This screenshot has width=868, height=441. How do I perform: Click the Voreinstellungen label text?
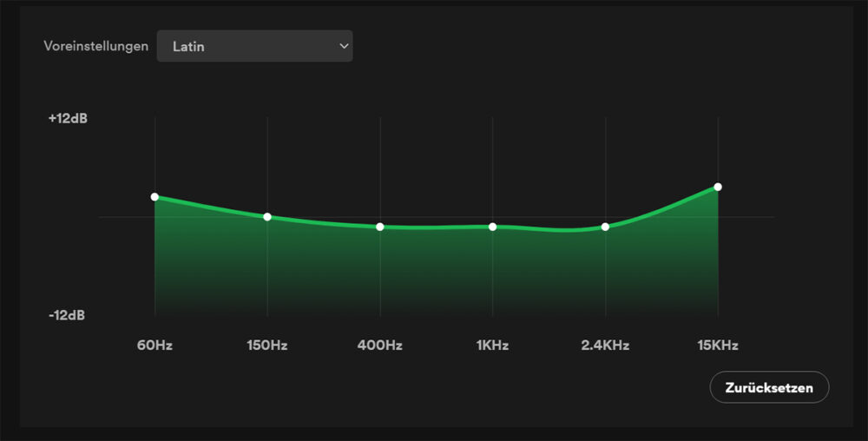[96, 46]
